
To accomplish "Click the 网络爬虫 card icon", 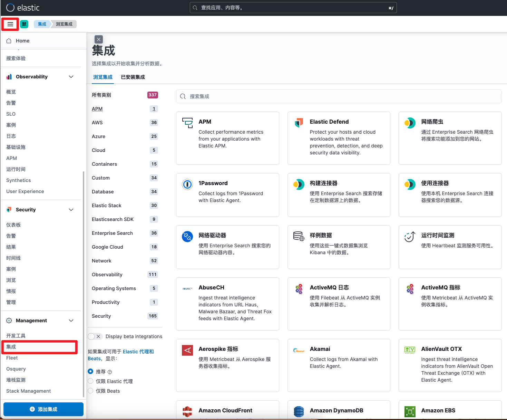I will coord(410,123).
